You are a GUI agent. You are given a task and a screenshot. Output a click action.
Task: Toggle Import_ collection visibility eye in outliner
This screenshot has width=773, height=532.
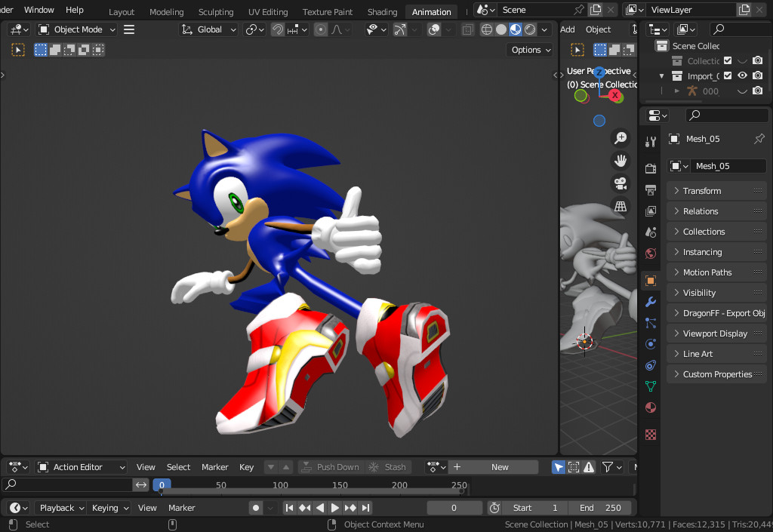[742, 75]
